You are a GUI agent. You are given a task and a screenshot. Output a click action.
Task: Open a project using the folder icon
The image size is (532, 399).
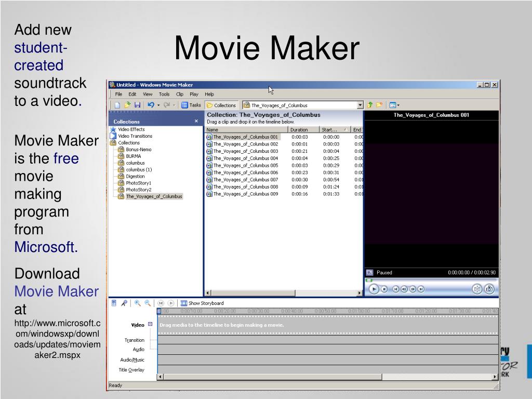click(127, 105)
